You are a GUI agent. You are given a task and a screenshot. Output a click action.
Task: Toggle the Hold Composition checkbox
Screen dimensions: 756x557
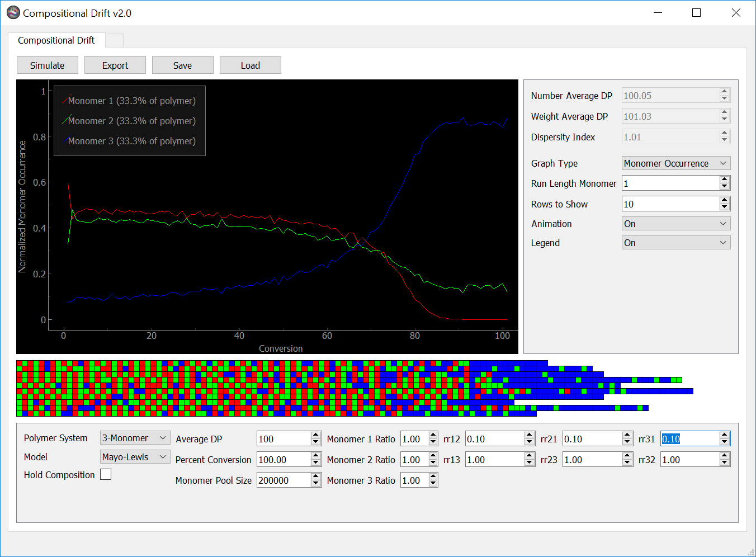pos(106,474)
